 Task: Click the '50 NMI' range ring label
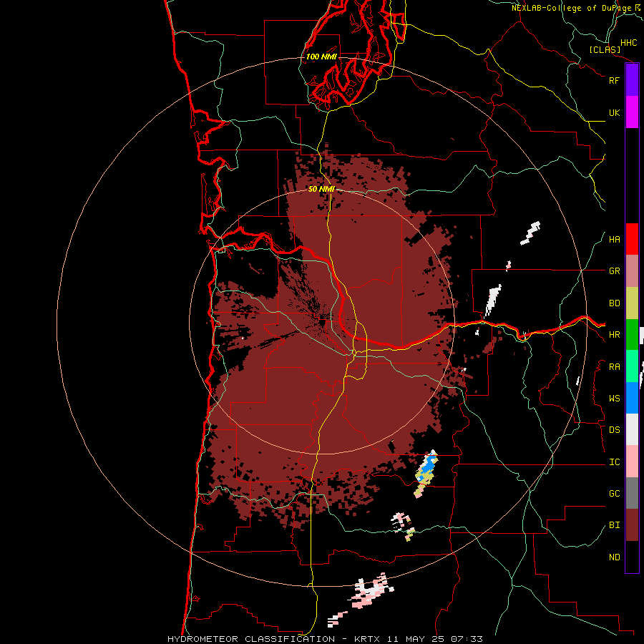pos(321,189)
